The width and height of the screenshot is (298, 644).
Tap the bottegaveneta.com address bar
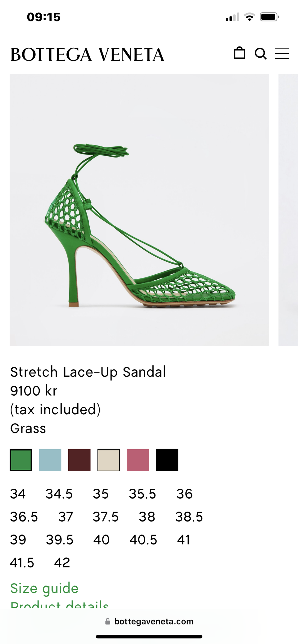point(149,621)
